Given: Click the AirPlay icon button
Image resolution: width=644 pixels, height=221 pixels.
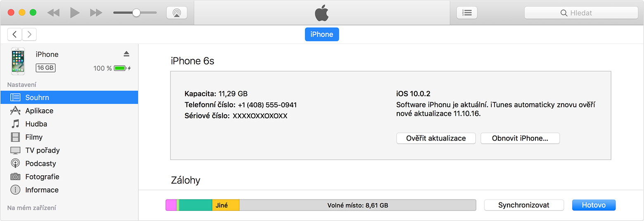Looking at the screenshot, I should (x=177, y=13).
